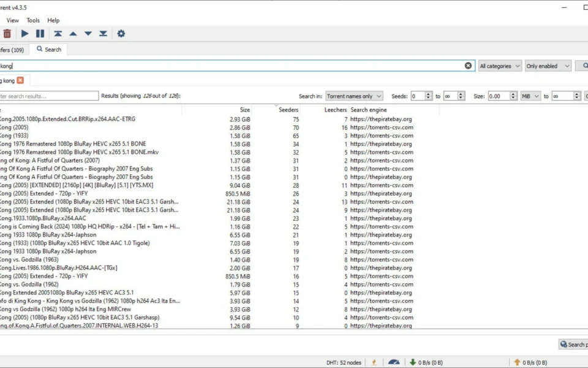Select Kong.Lives.1986.1080p.BluRay.H264.AAC-[TGx] result
The image size is (588, 368).
(x=59, y=268)
